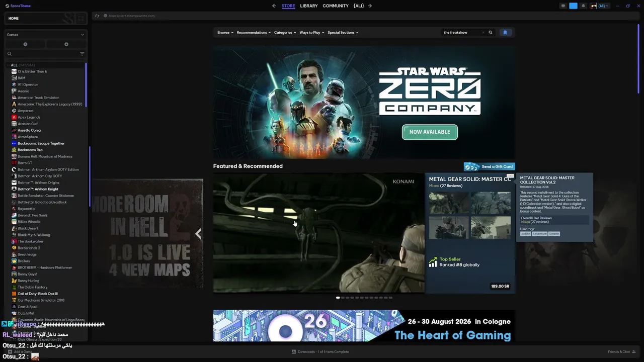Viewport: 644px width, 362px height.
Task: Click the Call of Duty: Black Ops III icon
Action: tap(14, 294)
